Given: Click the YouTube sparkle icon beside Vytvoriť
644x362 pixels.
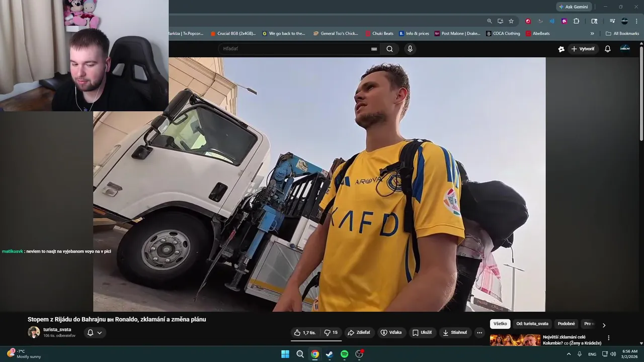Looking at the screenshot, I should point(561,49).
